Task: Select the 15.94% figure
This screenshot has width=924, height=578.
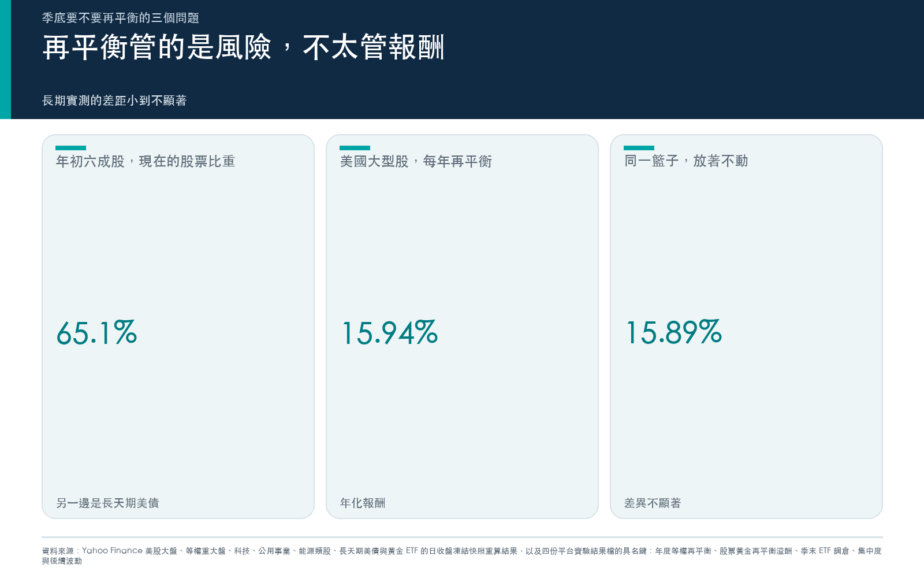Action: [389, 333]
